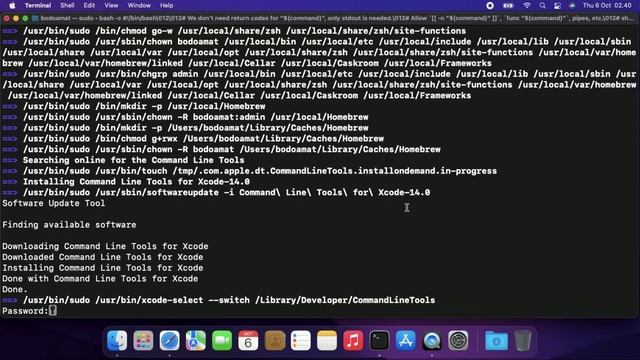Open the Help menu

pos(166,5)
